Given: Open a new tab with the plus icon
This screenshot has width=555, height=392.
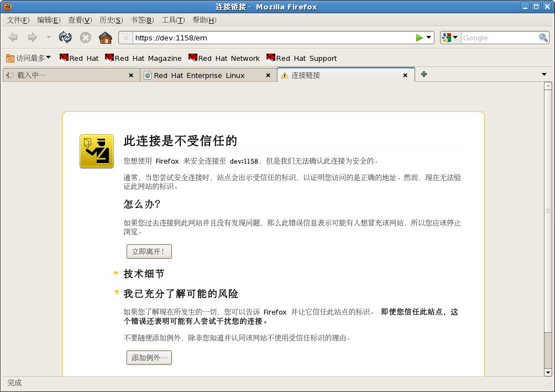Looking at the screenshot, I should (x=423, y=74).
